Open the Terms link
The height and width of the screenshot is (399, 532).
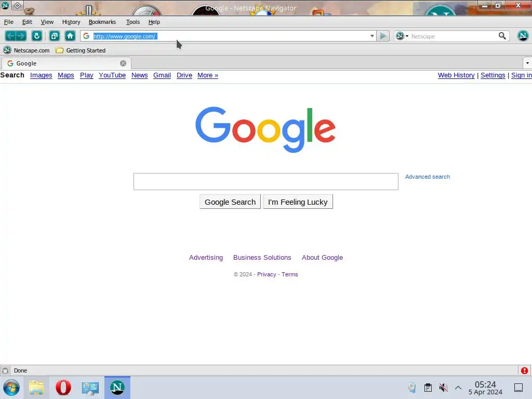coord(290,274)
